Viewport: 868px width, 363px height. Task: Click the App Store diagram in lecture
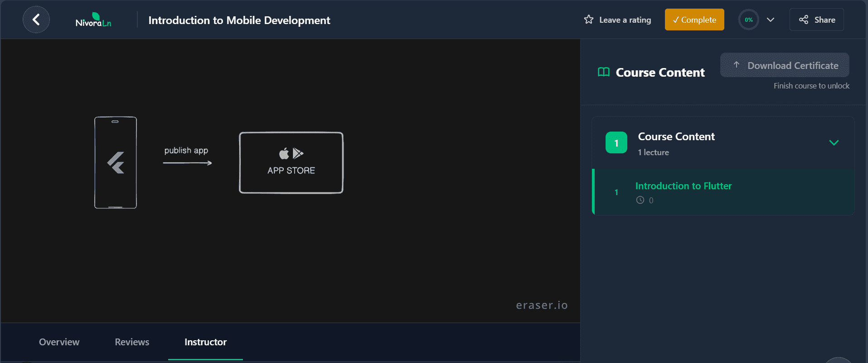pyautogui.click(x=291, y=163)
